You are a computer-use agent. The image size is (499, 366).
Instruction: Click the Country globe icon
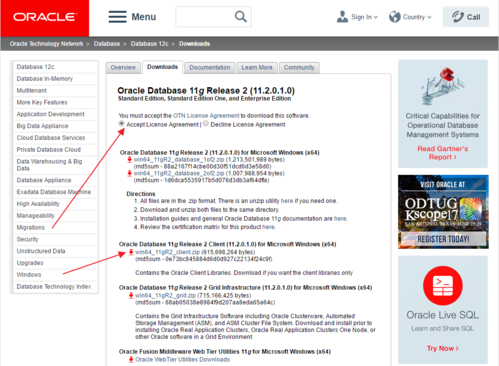point(394,17)
